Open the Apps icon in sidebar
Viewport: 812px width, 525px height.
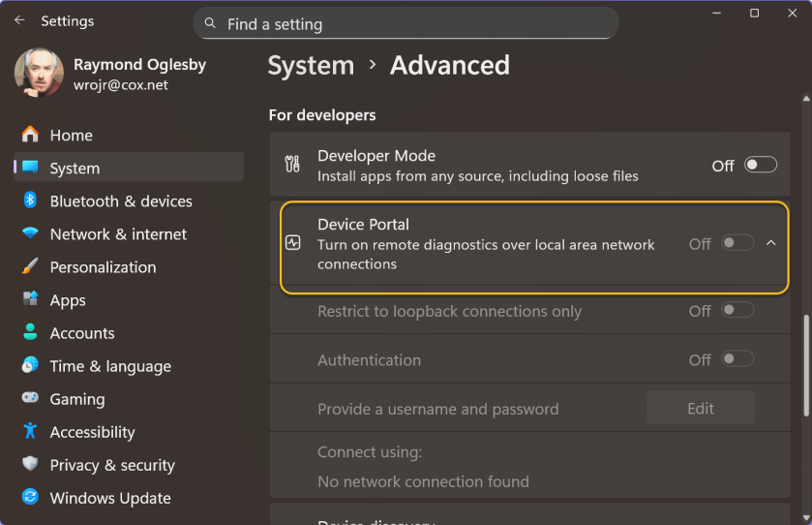(30, 299)
